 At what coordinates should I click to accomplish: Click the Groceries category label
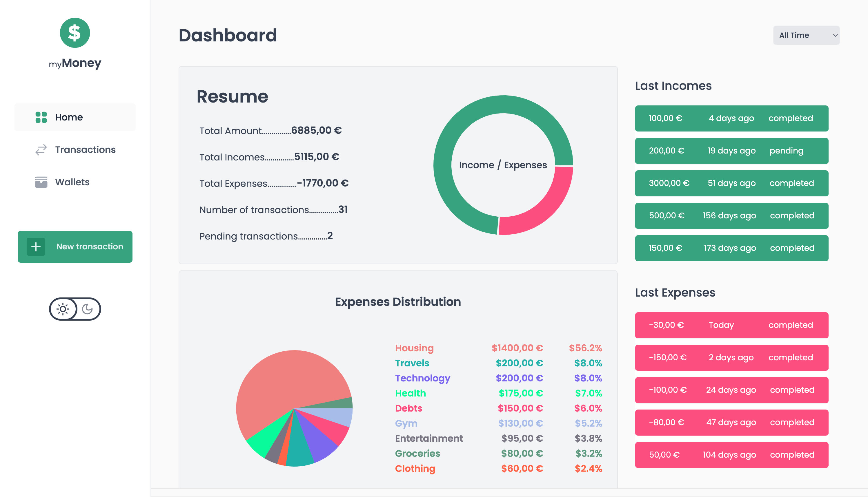pyautogui.click(x=417, y=453)
